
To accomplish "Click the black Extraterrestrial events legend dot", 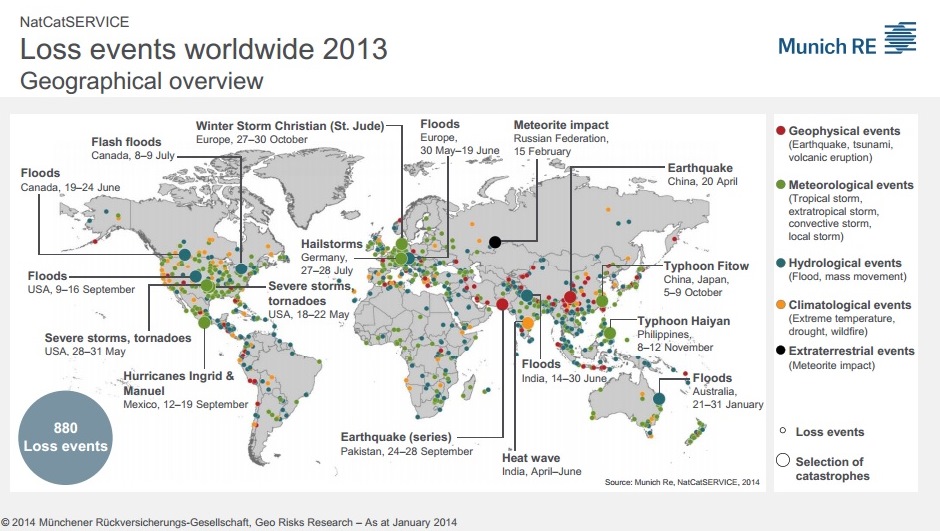I will tap(781, 350).
